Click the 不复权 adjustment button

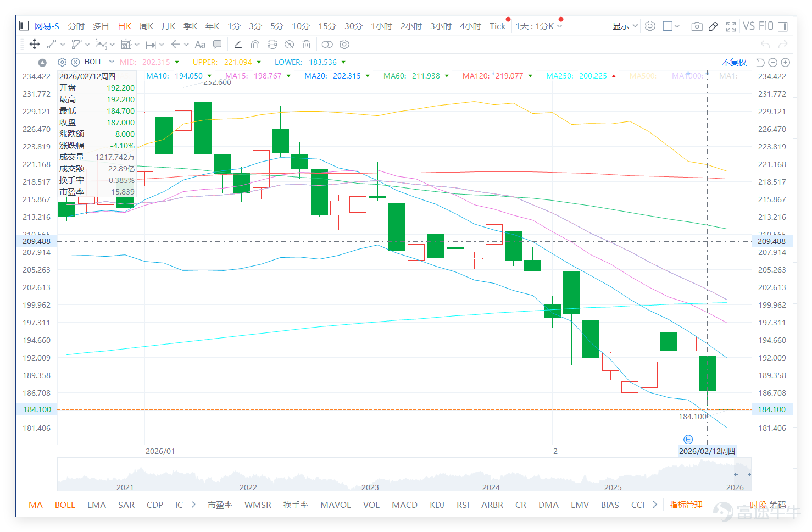tap(734, 62)
